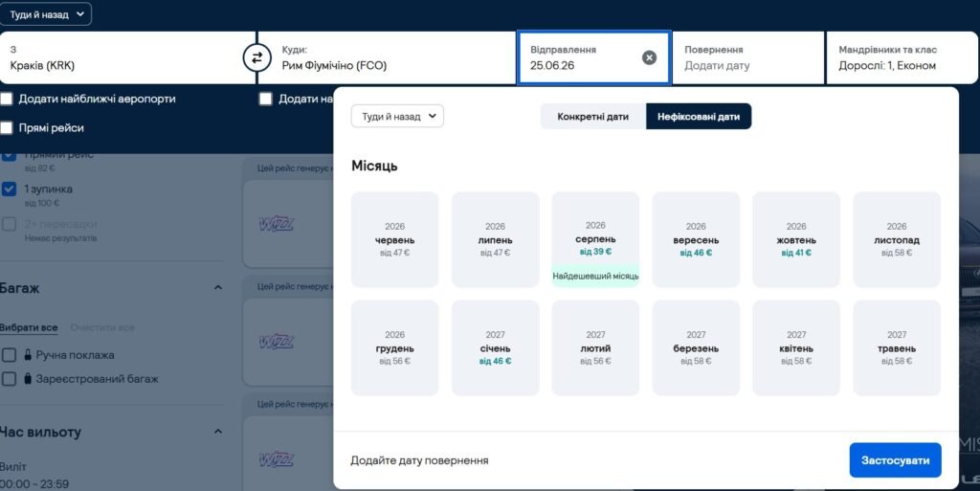Choose month березень 2027
This screenshot has height=491, width=980.
click(696, 348)
